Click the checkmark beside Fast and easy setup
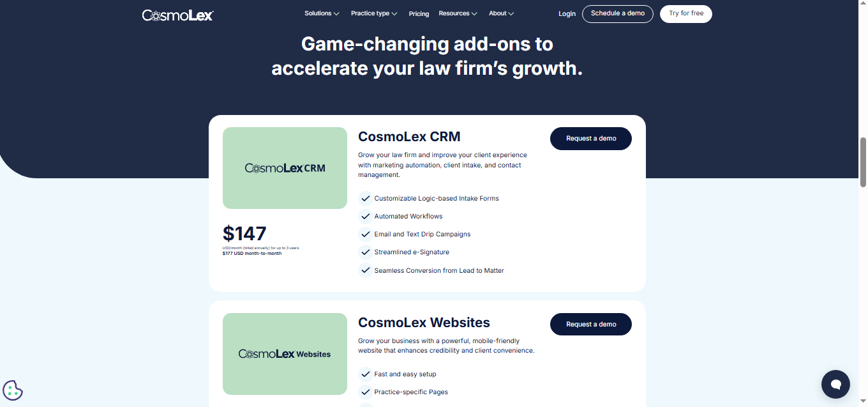The image size is (868, 407). [x=365, y=374]
